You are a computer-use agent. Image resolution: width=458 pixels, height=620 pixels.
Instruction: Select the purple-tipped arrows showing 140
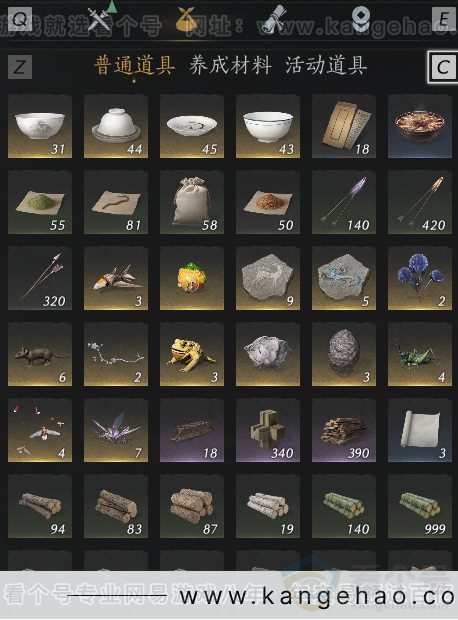[x=344, y=202]
